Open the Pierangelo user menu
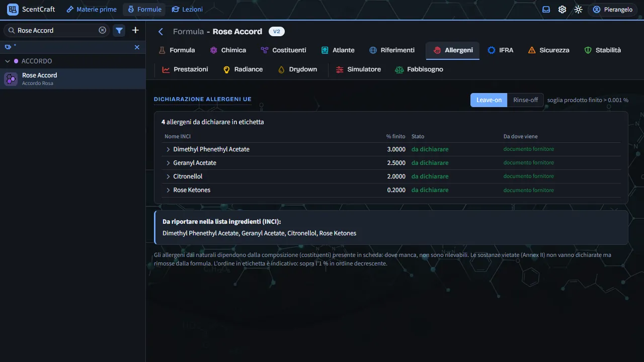 [612, 10]
